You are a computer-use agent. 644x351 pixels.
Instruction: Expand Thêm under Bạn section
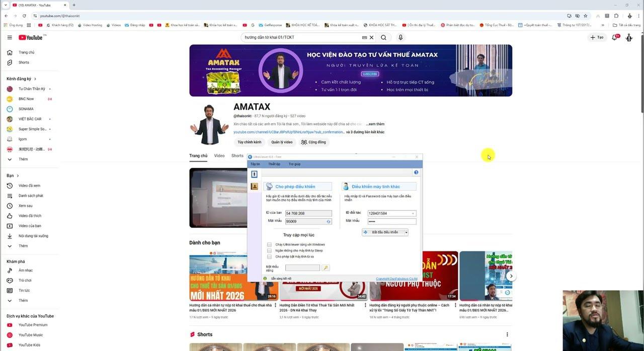pos(23,246)
